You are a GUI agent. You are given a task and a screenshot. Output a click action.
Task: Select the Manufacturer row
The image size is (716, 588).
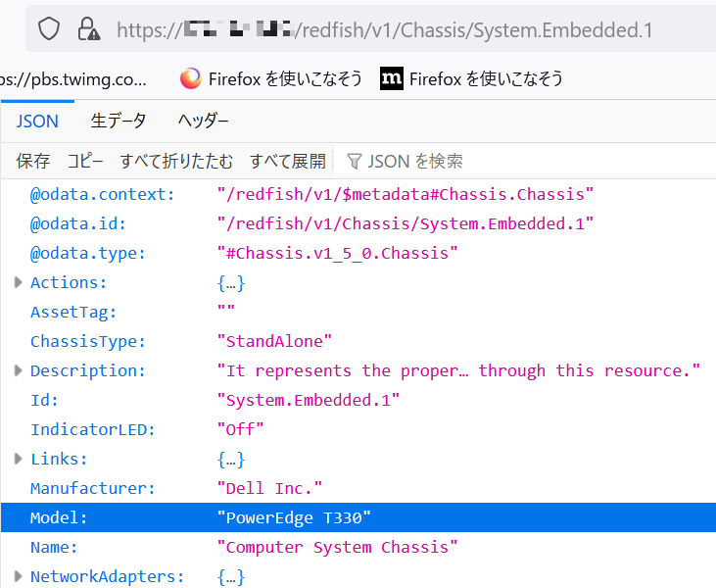(x=294, y=488)
